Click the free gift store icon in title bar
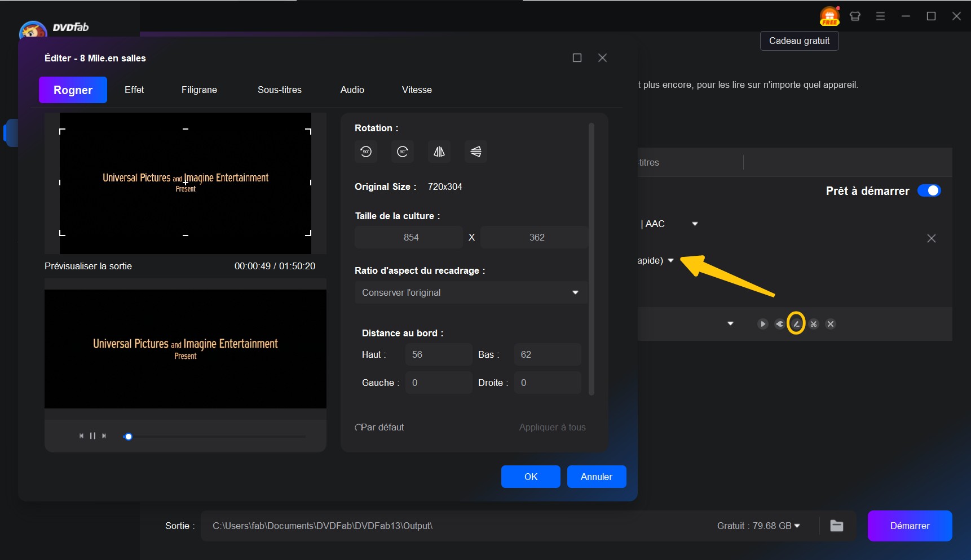The width and height of the screenshot is (971, 560). coord(829,16)
